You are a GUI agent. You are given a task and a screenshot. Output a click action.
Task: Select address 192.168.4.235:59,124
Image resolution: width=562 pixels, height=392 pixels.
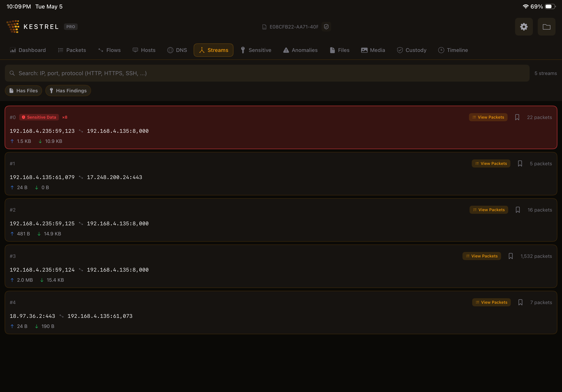point(42,270)
